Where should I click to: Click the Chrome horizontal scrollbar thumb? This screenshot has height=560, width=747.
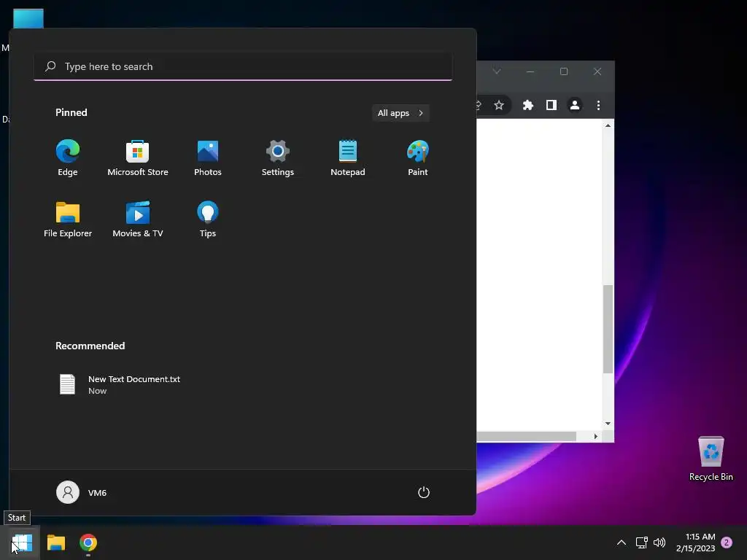[x=527, y=436]
